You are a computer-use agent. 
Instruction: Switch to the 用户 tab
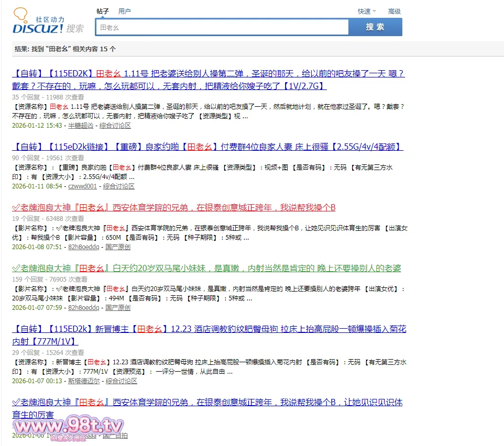coord(124,11)
